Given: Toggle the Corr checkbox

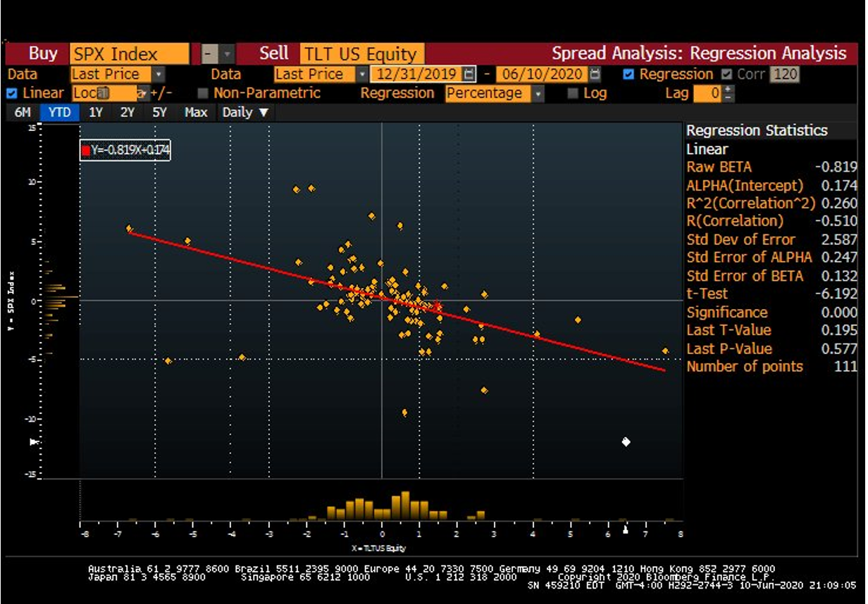Looking at the screenshot, I should click(725, 75).
